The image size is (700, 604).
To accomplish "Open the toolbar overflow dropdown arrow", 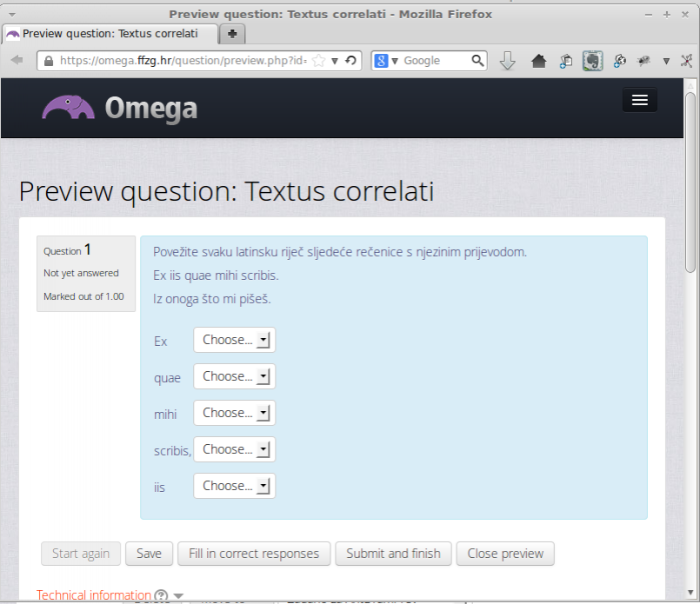I will pos(666,61).
